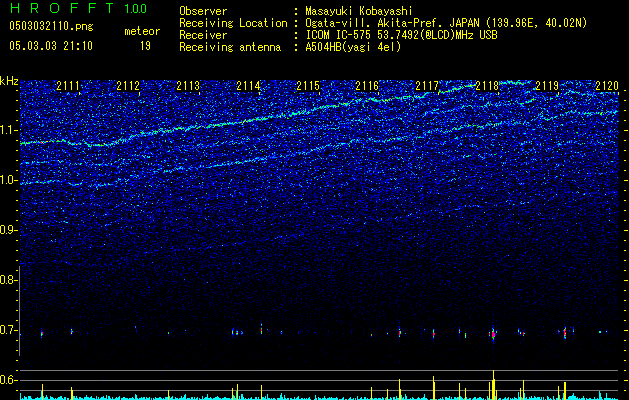Screen dimensions: 629x400
Task: Click the meteor label
Action: point(142,31)
